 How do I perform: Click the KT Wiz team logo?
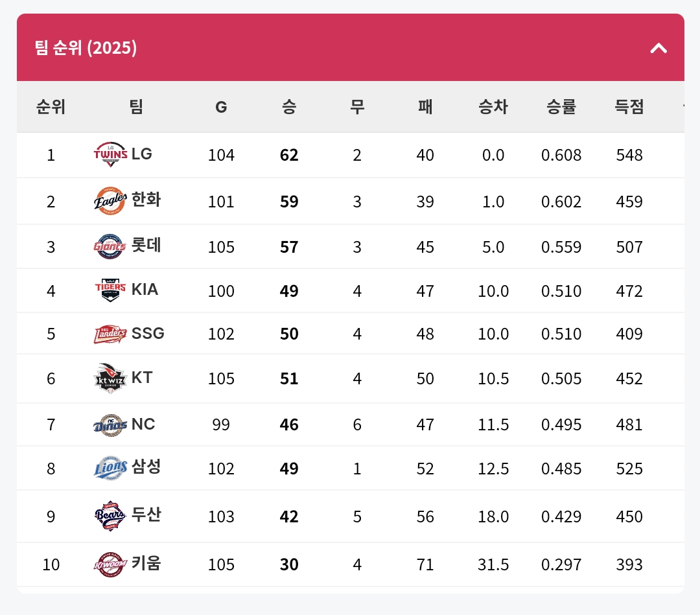[110, 378]
